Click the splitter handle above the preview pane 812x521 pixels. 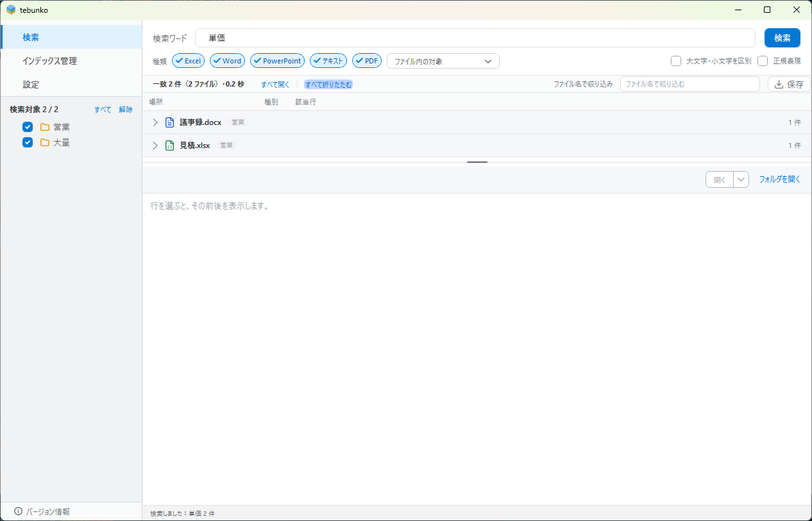(x=477, y=162)
